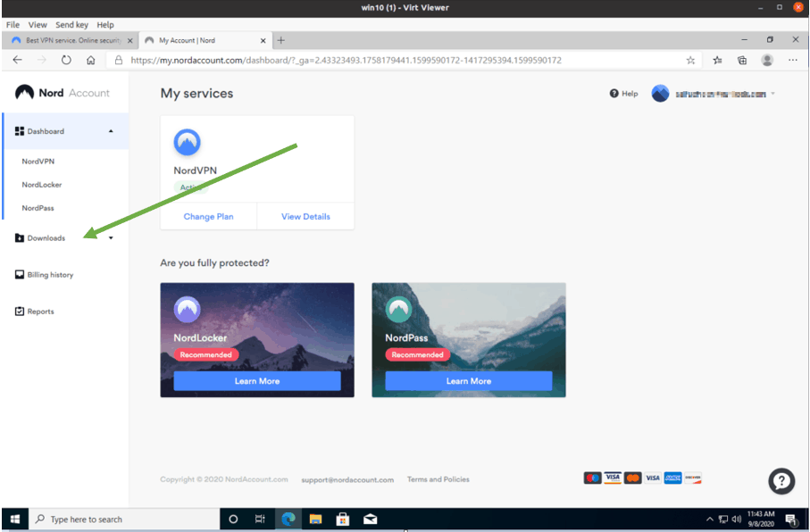The image size is (810, 532).
Task: Click View Details link
Action: [305, 216]
